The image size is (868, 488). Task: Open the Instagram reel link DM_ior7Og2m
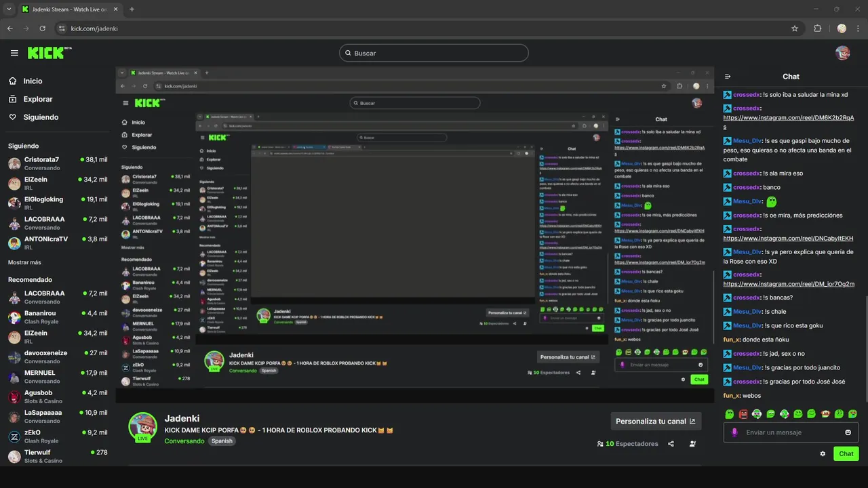(x=789, y=284)
